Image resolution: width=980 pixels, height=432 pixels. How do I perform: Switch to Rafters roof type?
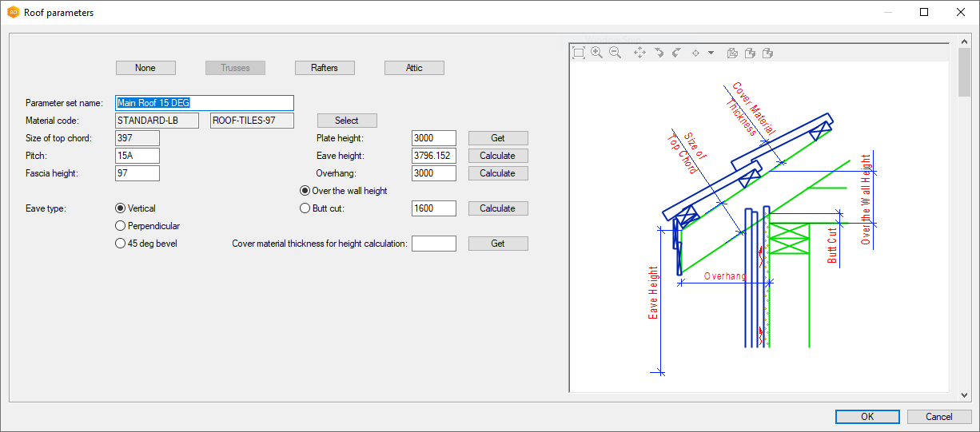[325, 68]
